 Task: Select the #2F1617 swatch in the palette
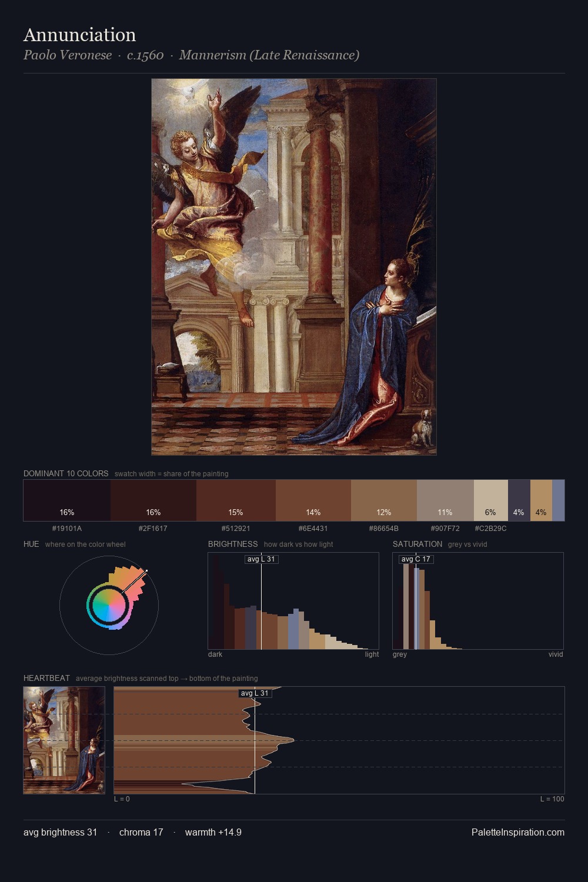[153, 500]
